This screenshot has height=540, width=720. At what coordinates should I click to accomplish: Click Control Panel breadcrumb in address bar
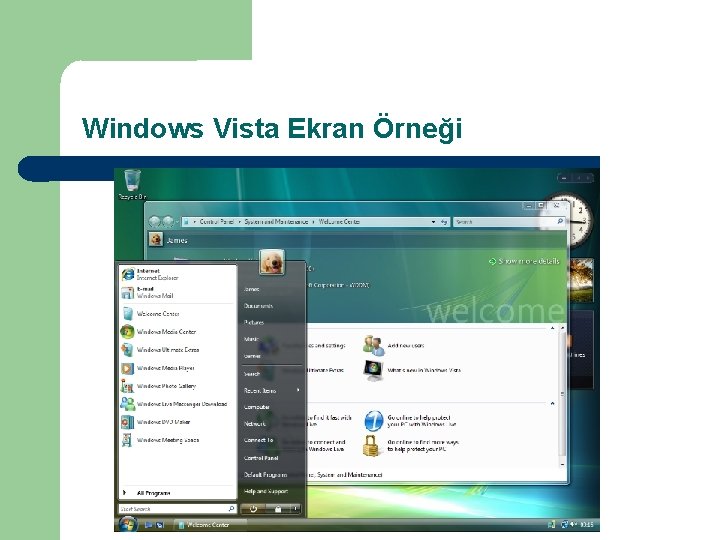pos(217,221)
